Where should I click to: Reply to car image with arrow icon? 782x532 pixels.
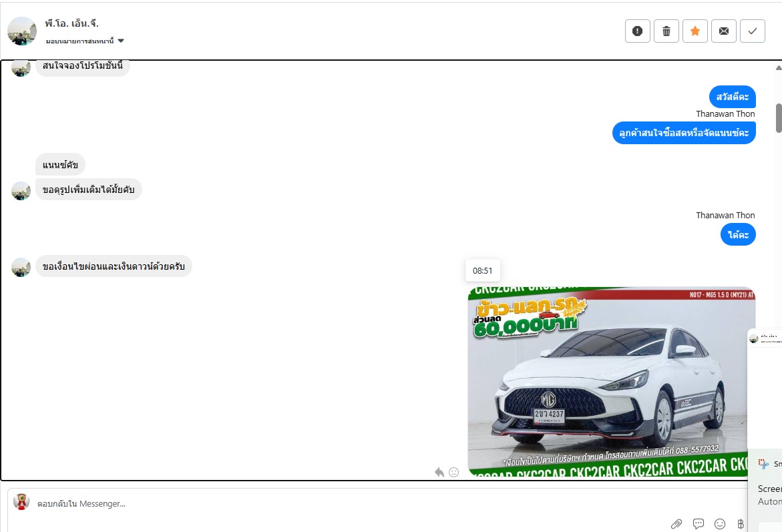439,472
